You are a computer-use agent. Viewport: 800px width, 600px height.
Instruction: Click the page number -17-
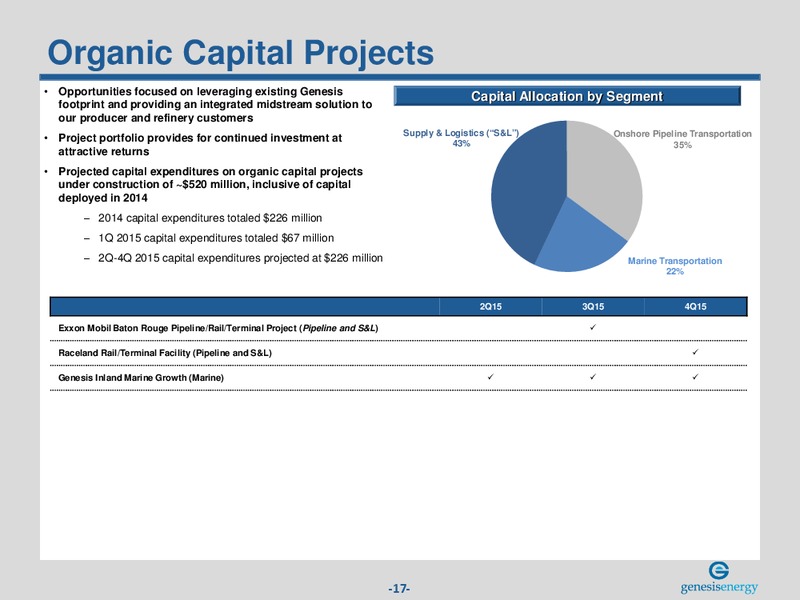399,588
